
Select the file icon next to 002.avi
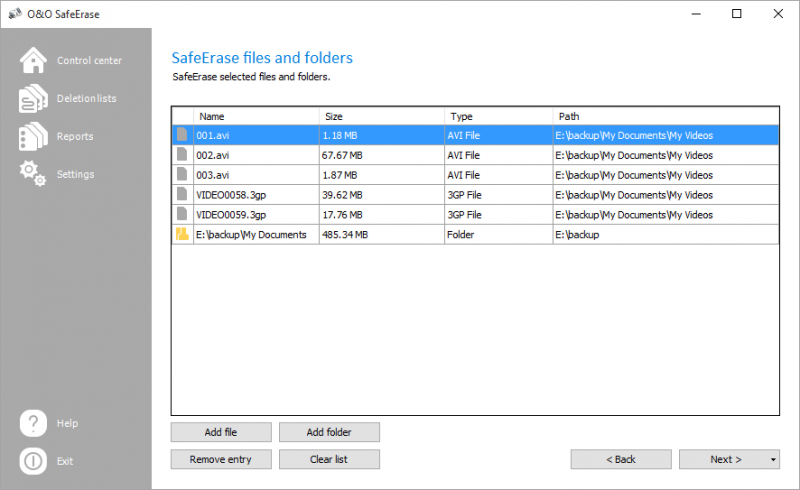pos(182,155)
